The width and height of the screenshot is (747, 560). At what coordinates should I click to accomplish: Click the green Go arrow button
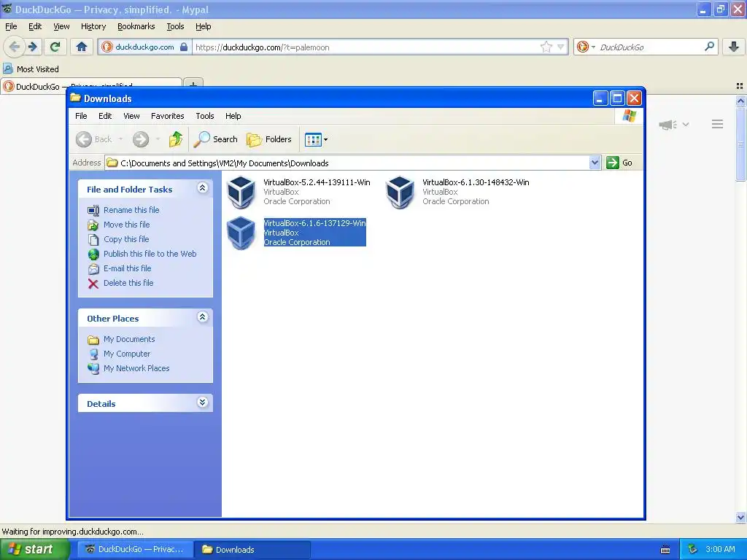tap(613, 163)
